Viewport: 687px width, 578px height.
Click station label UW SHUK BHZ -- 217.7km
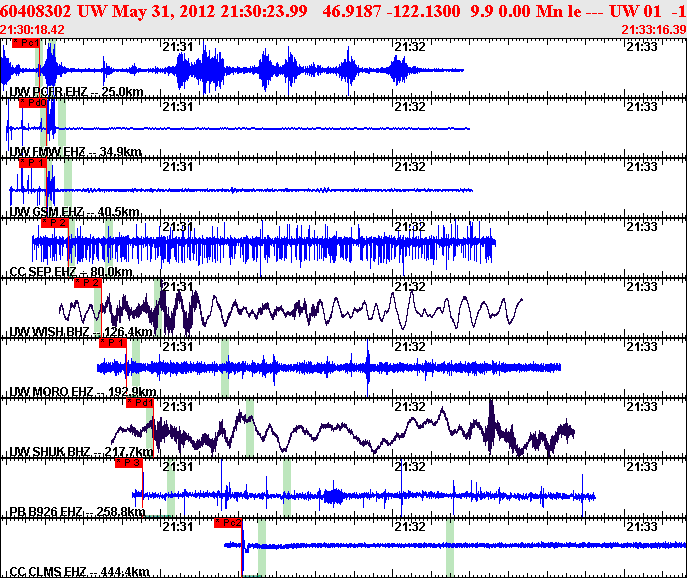click(x=81, y=452)
